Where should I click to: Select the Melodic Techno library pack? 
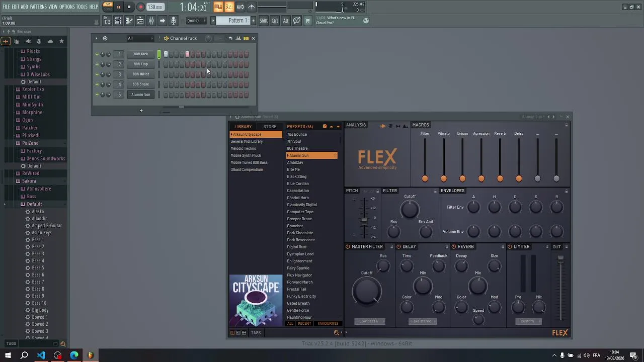[244, 148]
